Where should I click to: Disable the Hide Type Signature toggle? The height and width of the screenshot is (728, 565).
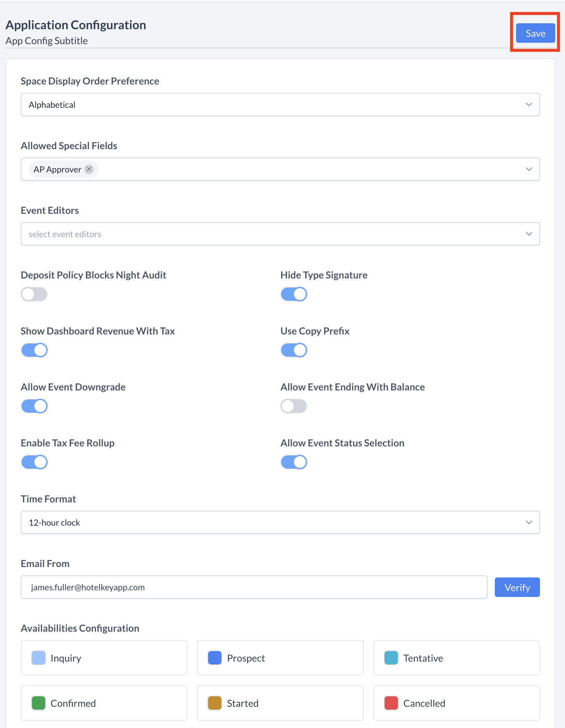tap(294, 294)
